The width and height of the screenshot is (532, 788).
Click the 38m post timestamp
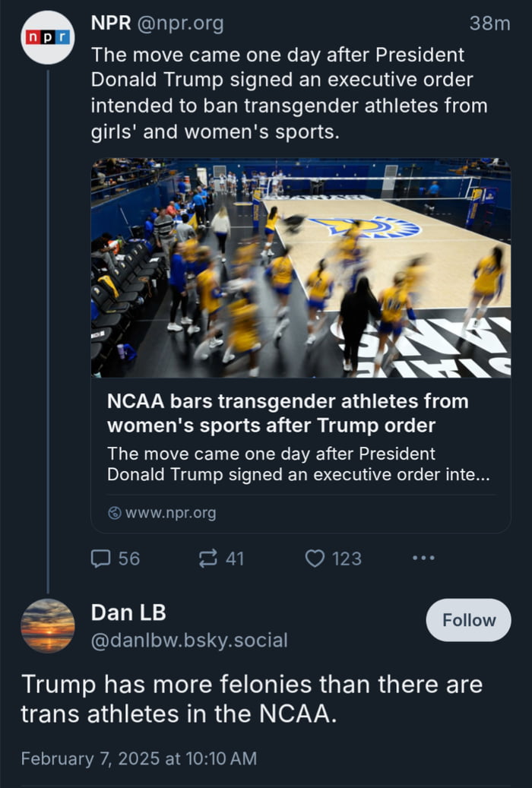coord(489,24)
